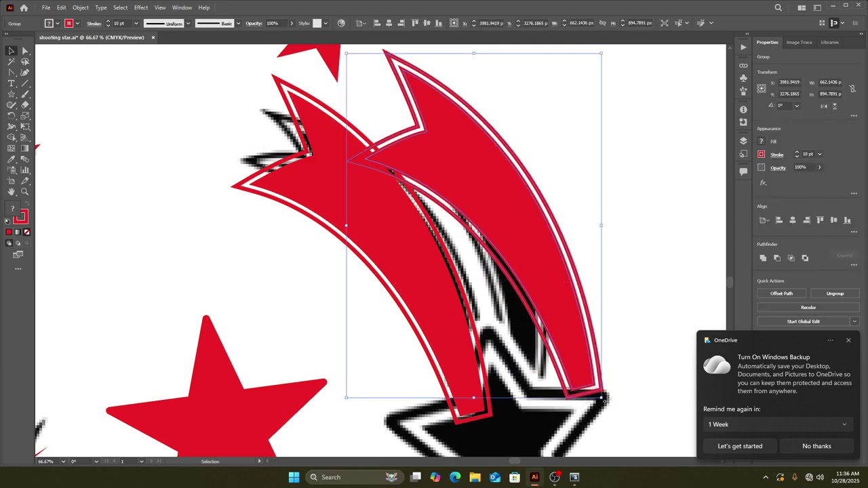Enable Draw Normal mode
The image size is (868, 488).
coord(9,243)
